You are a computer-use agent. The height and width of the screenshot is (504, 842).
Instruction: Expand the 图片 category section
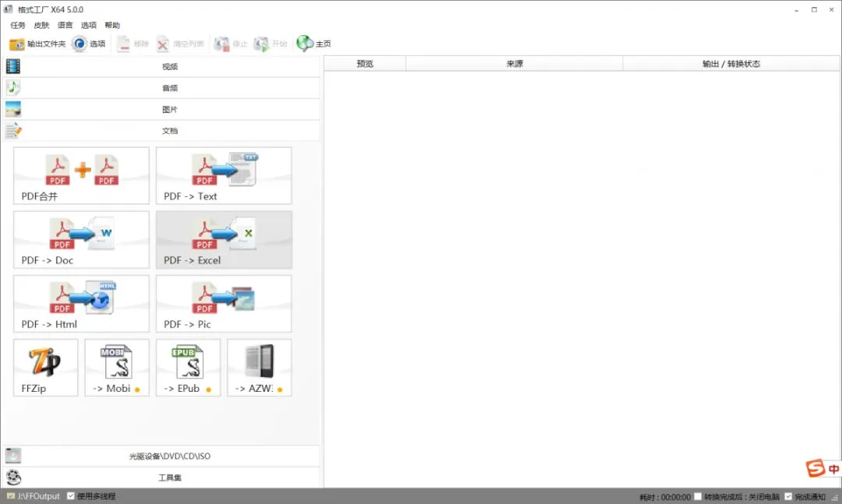tap(161, 110)
